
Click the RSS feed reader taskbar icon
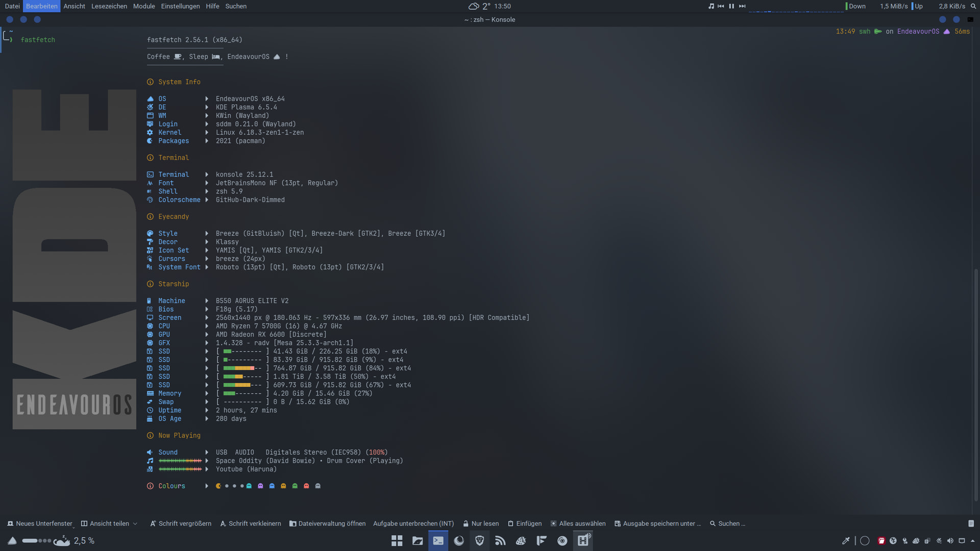click(x=500, y=541)
